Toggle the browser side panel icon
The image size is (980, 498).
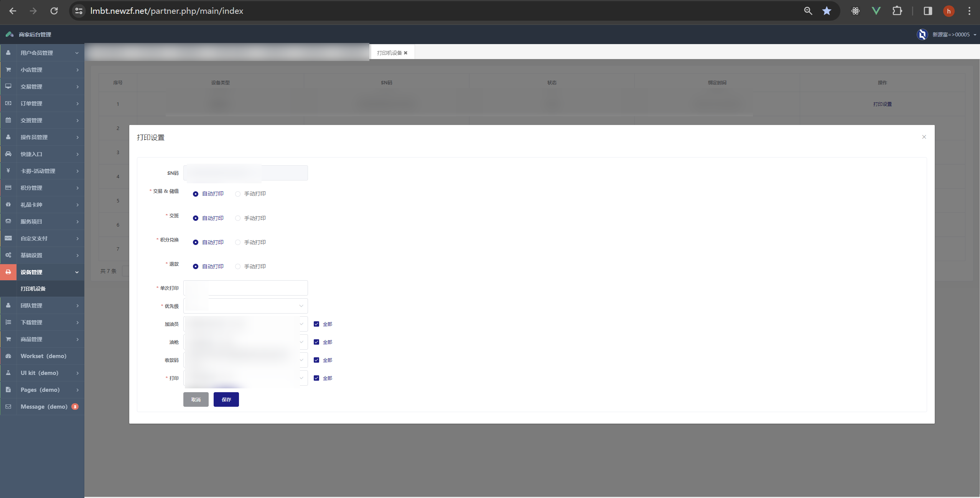tap(928, 11)
